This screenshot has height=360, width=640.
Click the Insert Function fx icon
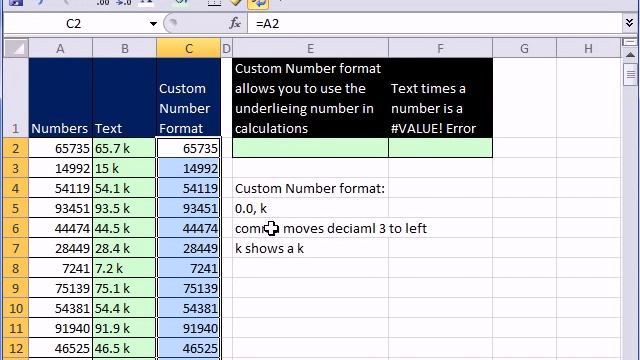[x=235, y=24]
